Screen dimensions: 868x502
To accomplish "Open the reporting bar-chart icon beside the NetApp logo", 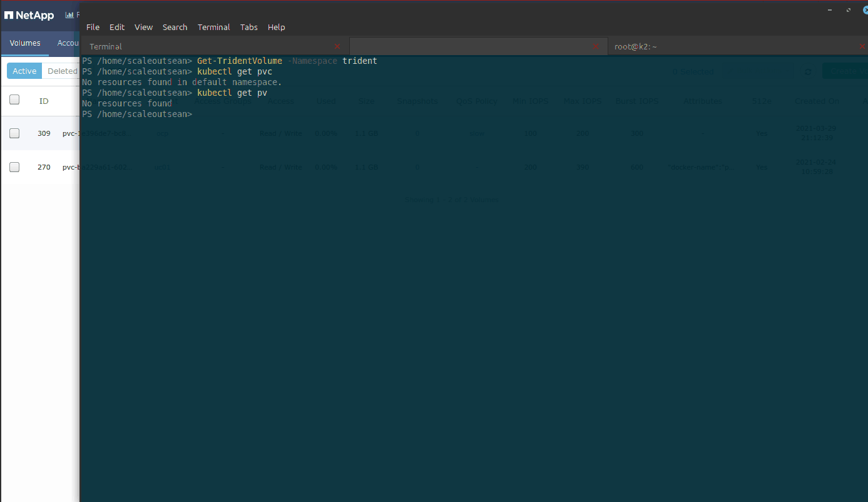I will 69,15.
